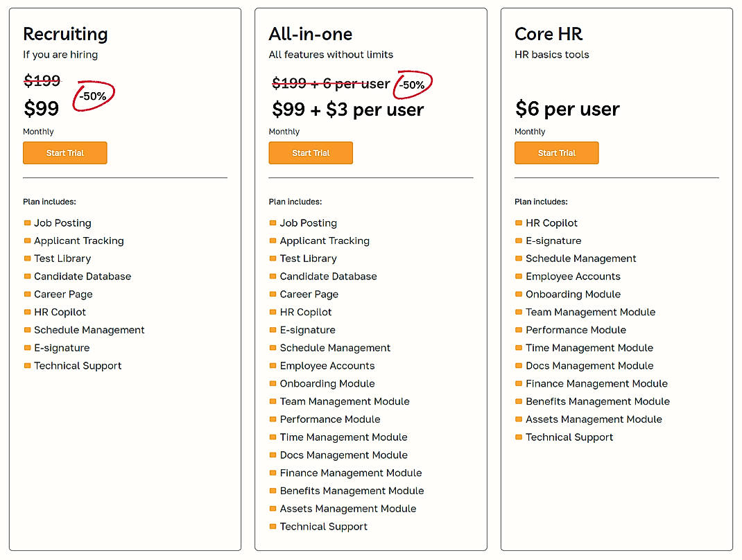Open the Applicant Tracking feature in Recruiting plan

click(78, 240)
